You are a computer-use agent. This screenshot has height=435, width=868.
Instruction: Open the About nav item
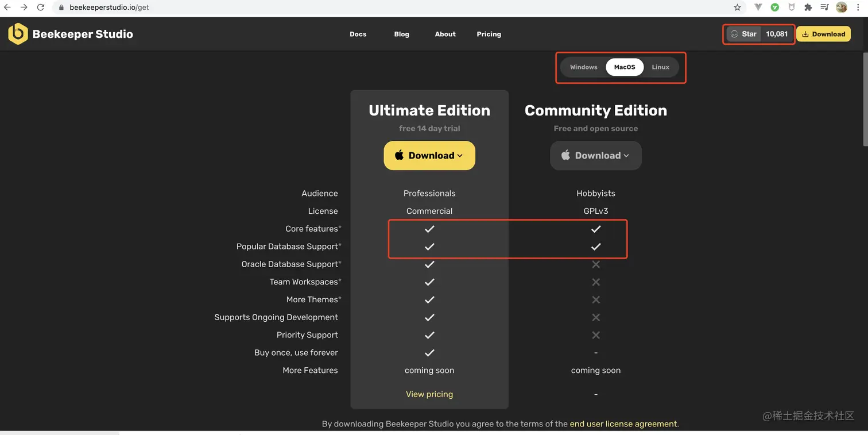tap(445, 34)
